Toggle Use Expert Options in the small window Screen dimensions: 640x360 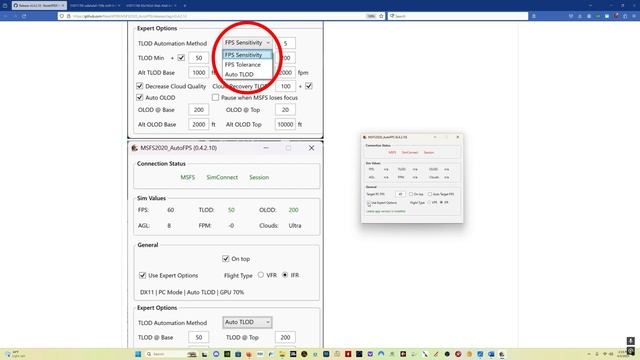point(368,202)
